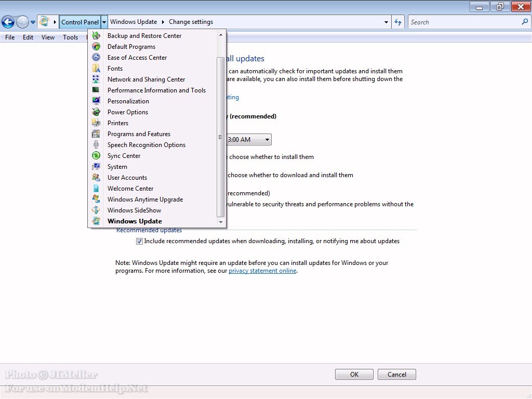Select the Printers entry
This screenshot has width=532, height=399.
click(152, 123)
